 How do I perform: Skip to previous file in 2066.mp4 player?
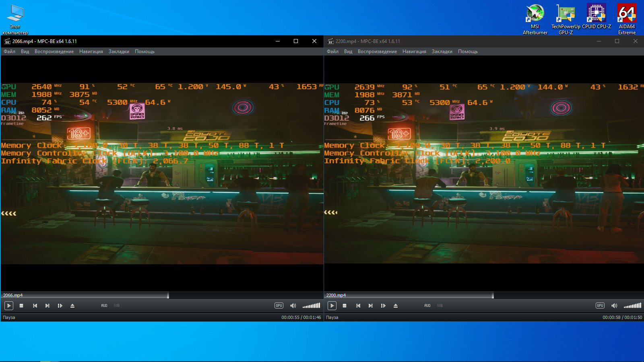35,306
